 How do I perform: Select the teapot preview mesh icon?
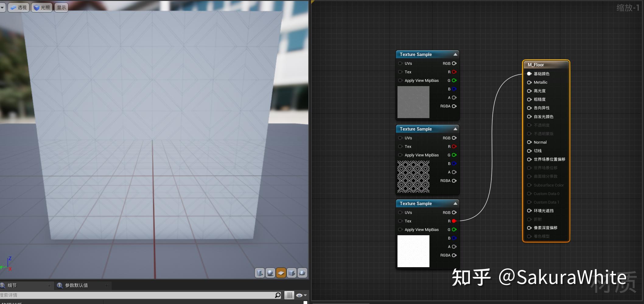pos(302,273)
